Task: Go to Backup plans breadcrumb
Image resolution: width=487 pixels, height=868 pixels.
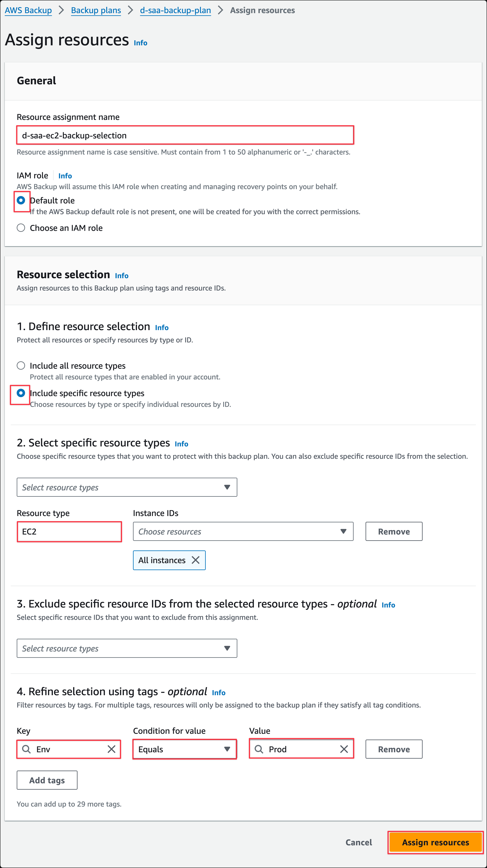Action: point(96,11)
